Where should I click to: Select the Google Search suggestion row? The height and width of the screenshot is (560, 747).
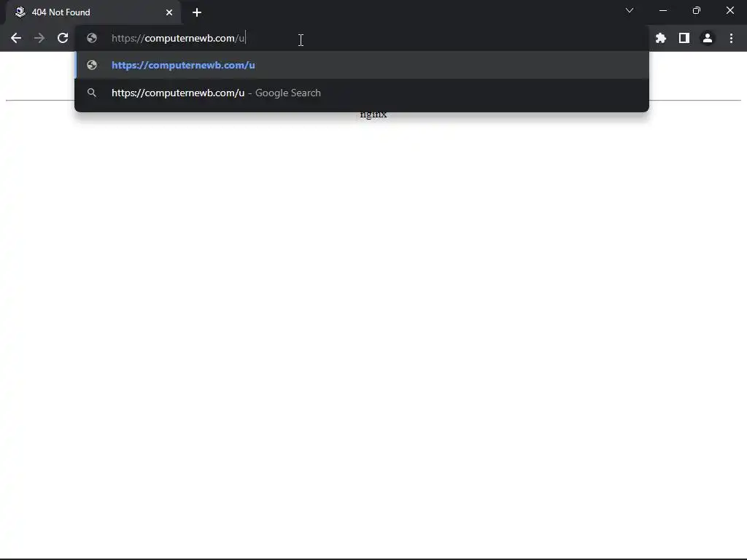[x=362, y=93]
